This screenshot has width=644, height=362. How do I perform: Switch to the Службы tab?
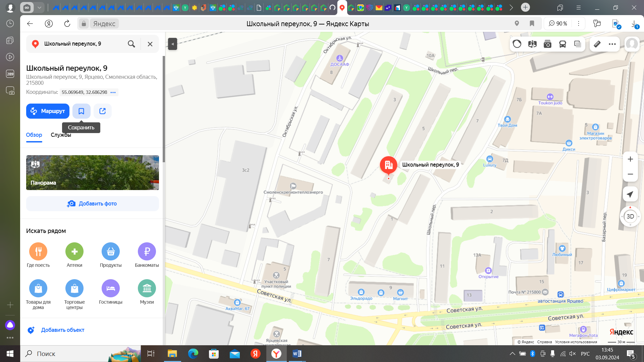click(x=61, y=135)
